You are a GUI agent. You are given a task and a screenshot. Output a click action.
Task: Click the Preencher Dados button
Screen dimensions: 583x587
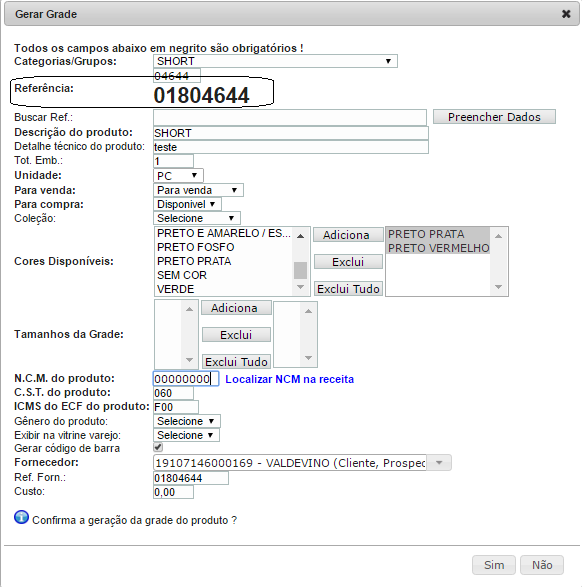point(494,117)
